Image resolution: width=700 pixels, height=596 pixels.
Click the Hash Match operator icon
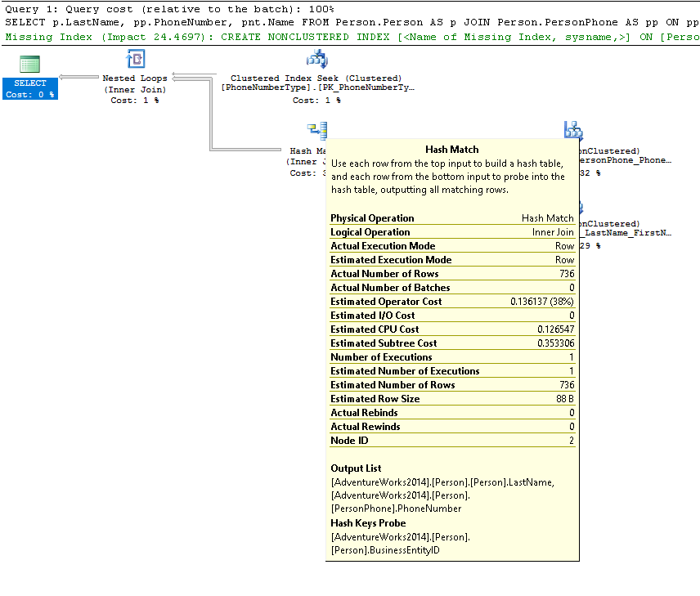click(317, 130)
